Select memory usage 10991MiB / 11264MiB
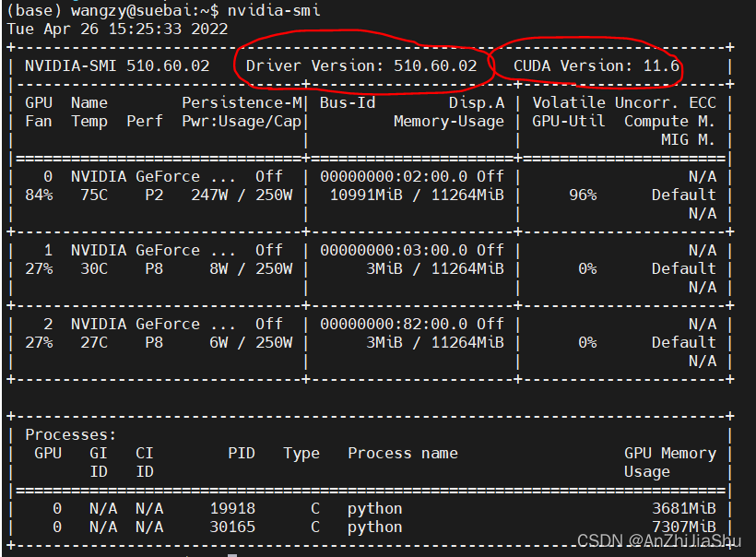This screenshot has height=557, width=756. click(417, 195)
